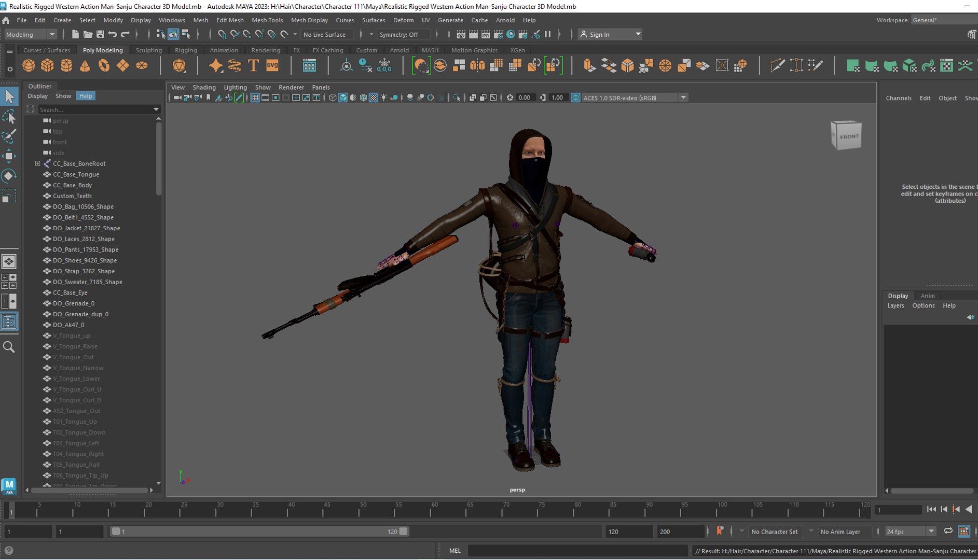Click the Polygon Torus shelf icon
Image resolution: width=978 pixels, height=560 pixels.
(104, 66)
